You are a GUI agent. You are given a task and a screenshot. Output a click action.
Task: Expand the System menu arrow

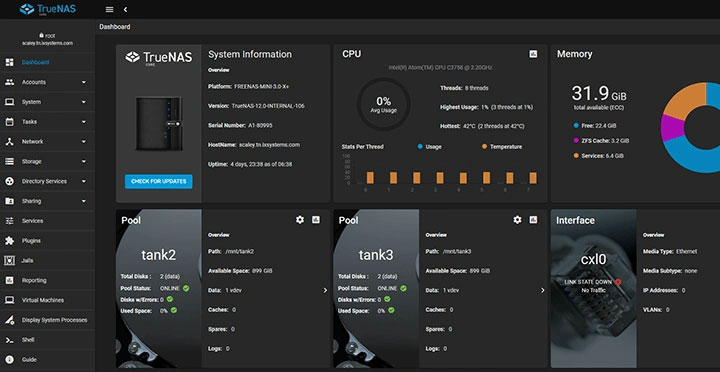tap(84, 102)
